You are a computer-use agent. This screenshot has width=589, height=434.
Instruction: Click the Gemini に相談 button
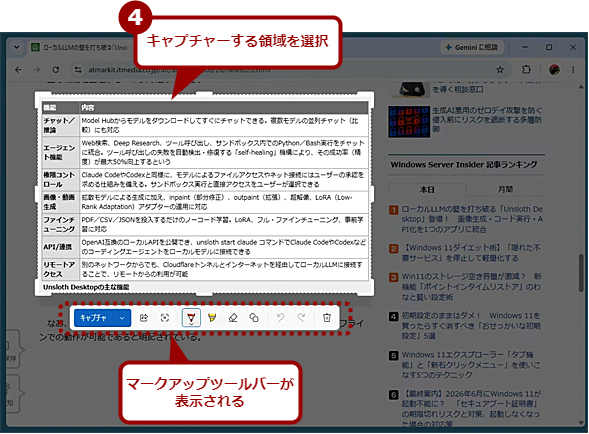click(x=472, y=47)
